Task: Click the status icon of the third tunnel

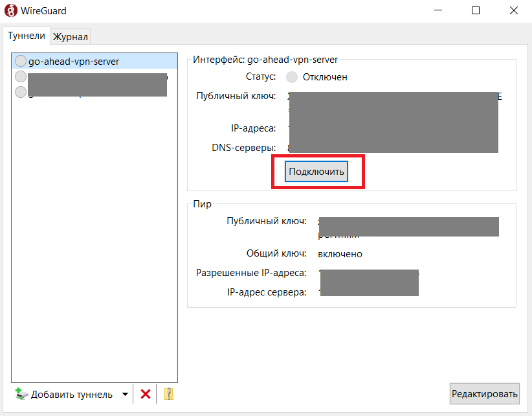Action: click(21, 93)
